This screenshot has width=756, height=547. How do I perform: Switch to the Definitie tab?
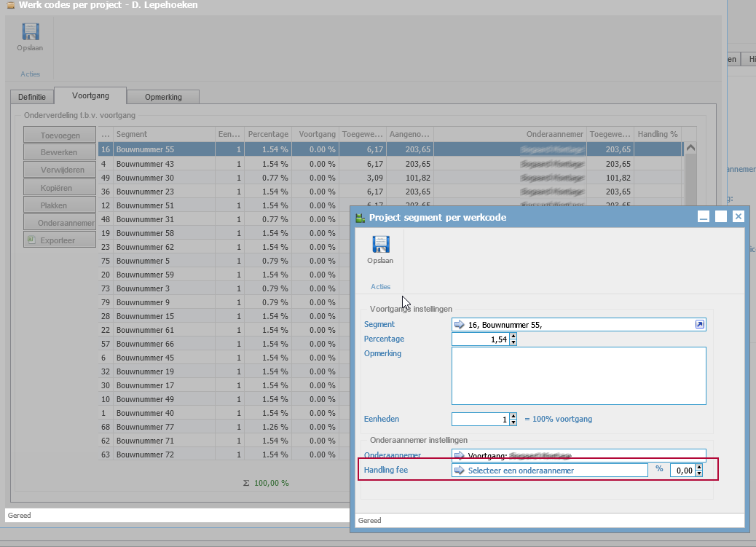31,97
